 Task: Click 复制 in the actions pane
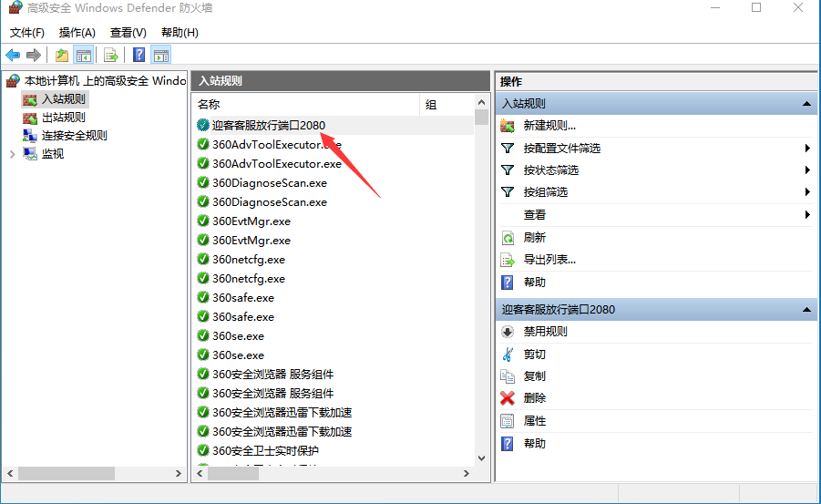[x=535, y=376]
